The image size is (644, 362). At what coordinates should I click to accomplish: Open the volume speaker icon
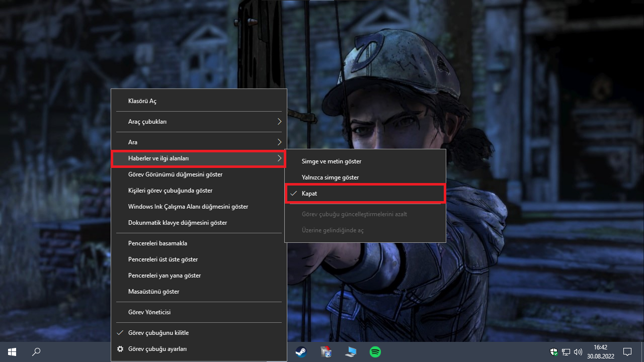click(x=578, y=352)
